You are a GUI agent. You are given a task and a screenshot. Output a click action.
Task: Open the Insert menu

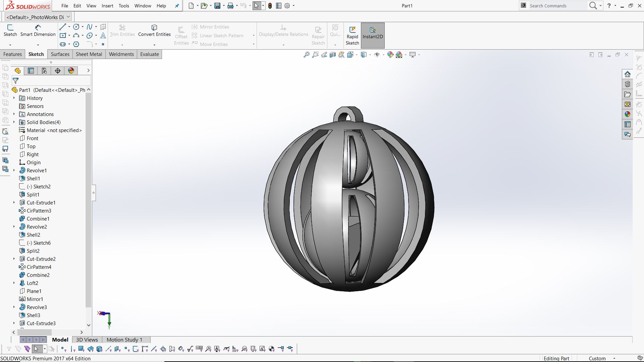[107, 6]
